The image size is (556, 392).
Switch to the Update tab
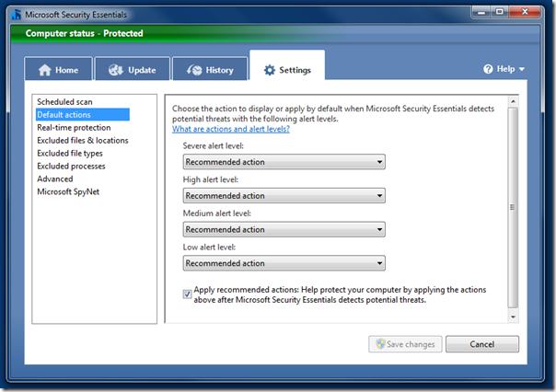tap(133, 69)
